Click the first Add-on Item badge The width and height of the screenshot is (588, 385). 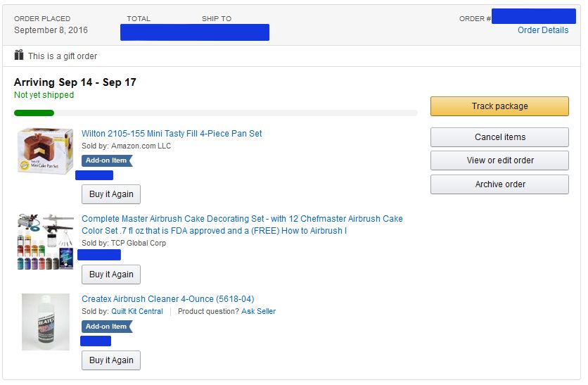[x=107, y=160]
